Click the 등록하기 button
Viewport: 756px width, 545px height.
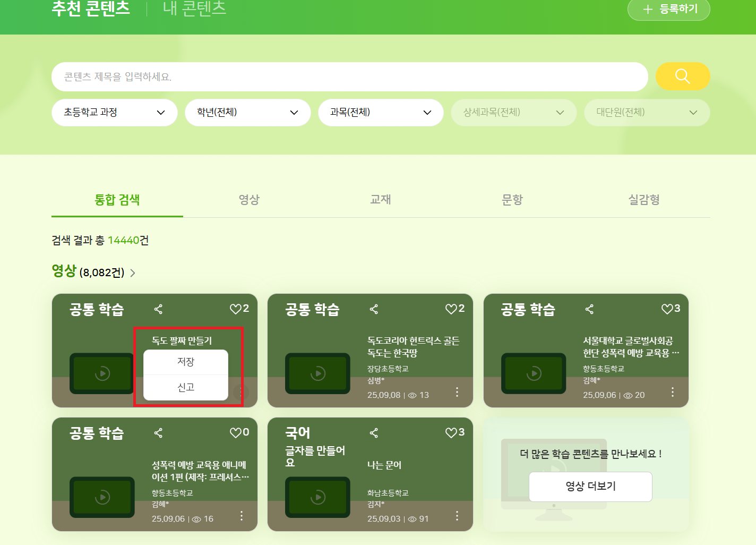(669, 9)
